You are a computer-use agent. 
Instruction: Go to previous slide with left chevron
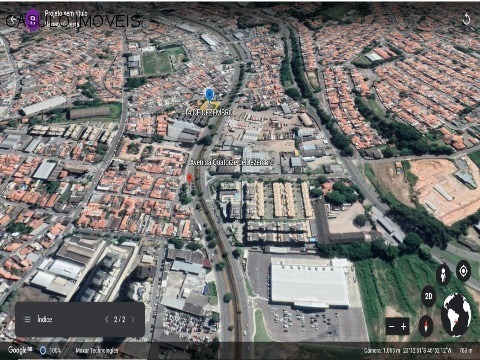(107, 319)
